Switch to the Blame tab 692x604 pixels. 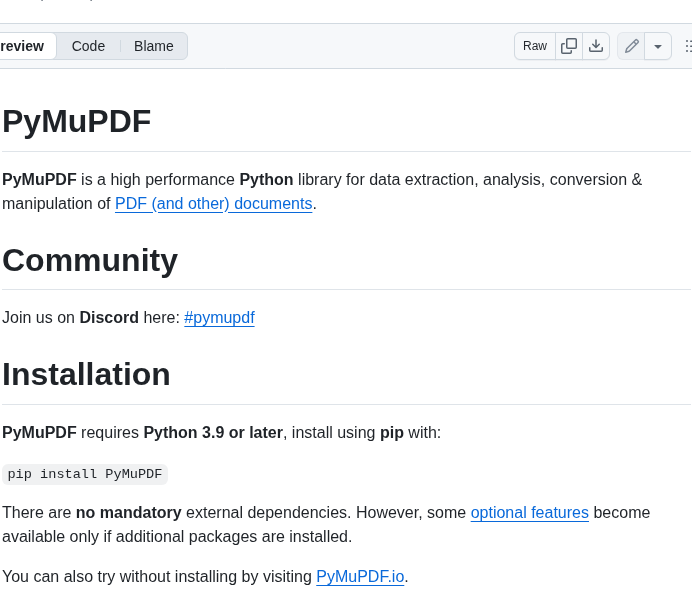[154, 46]
